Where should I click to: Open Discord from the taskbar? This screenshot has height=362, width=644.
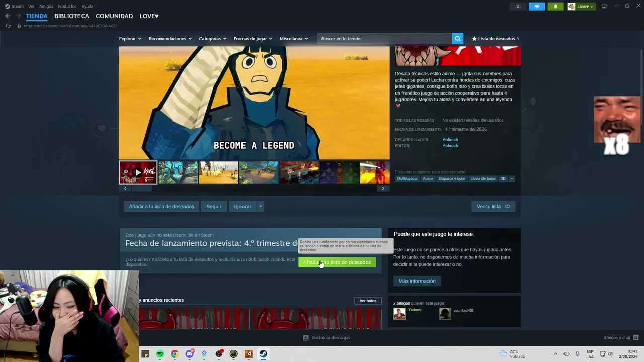click(x=190, y=354)
